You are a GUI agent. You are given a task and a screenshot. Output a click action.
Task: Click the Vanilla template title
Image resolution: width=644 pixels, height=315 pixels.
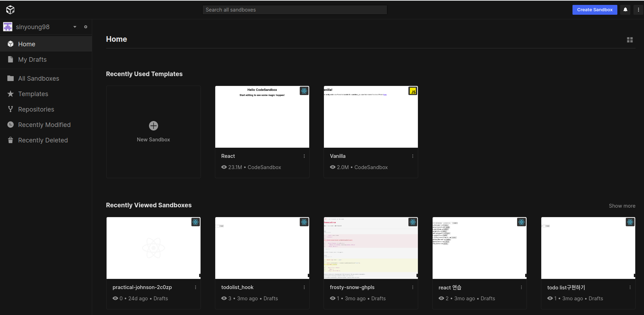338,156
